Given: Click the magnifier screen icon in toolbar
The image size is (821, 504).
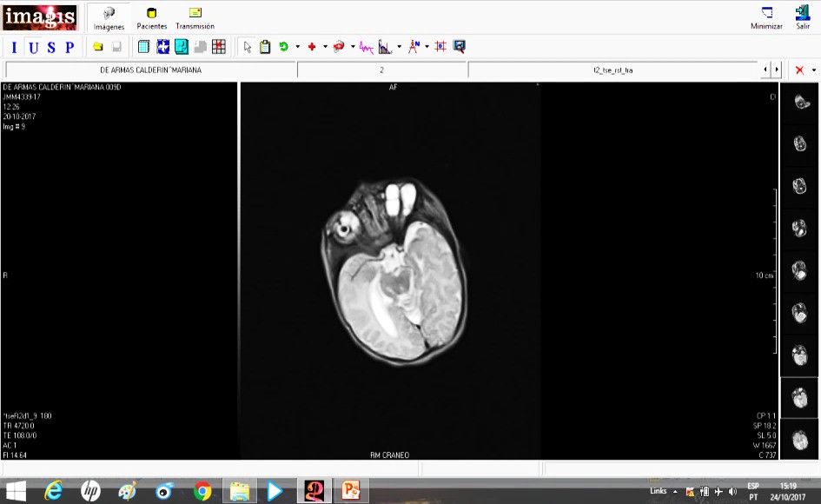Looking at the screenshot, I should (x=459, y=47).
